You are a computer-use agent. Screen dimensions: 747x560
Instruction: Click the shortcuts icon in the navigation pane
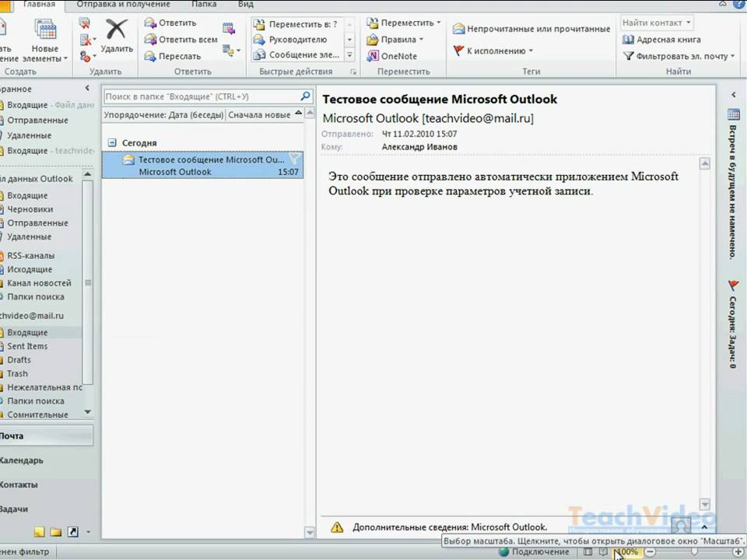tap(72, 532)
